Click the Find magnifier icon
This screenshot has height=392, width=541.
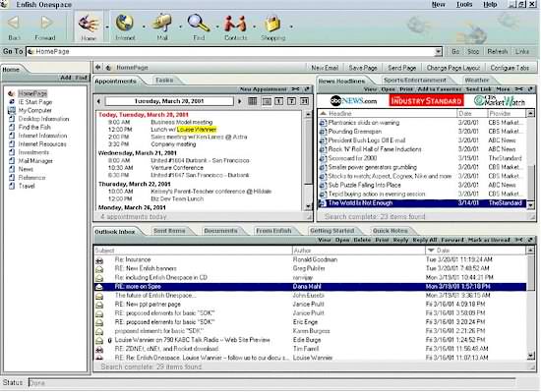click(199, 23)
